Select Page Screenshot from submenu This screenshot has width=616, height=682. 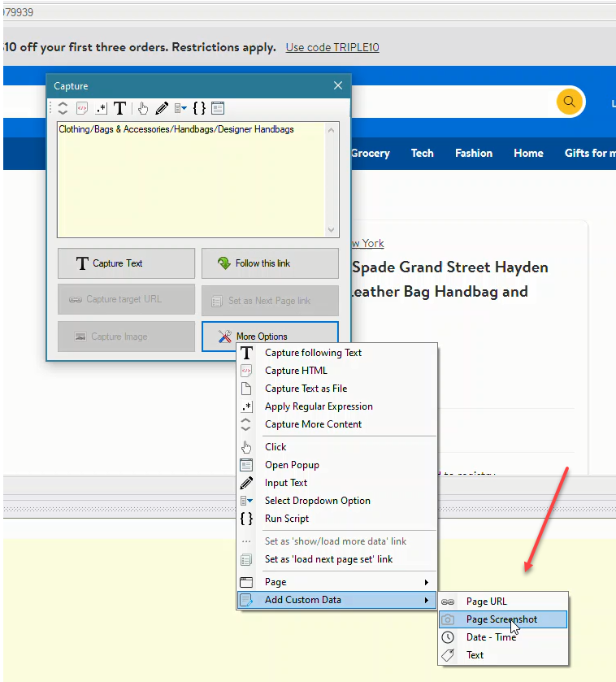pos(501,619)
